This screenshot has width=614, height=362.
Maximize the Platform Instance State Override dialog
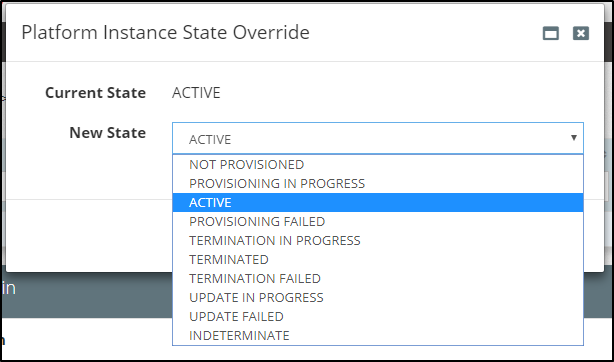point(551,33)
